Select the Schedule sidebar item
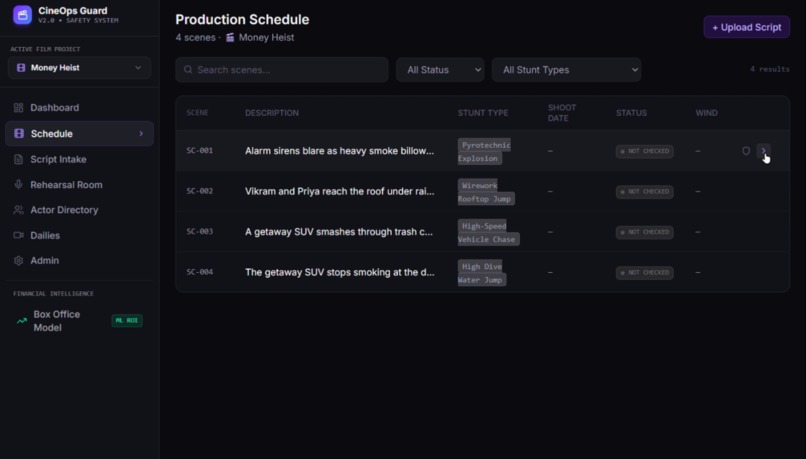The height and width of the screenshot is (459, 806). point(79,134)
